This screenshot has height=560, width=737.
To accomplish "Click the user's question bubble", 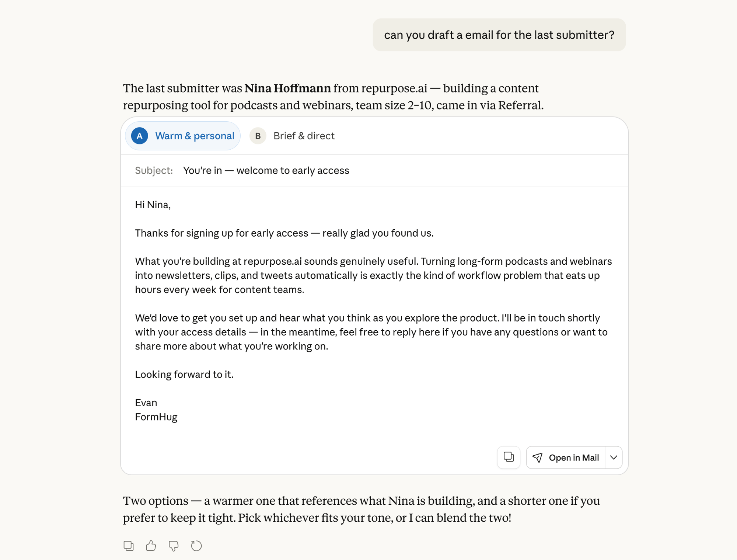I will click(x=499, y=35).
